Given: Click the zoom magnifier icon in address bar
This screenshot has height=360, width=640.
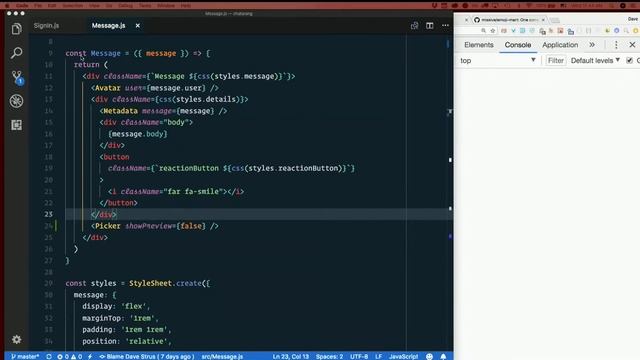Looking at the screenshot, I should point(483,31).
